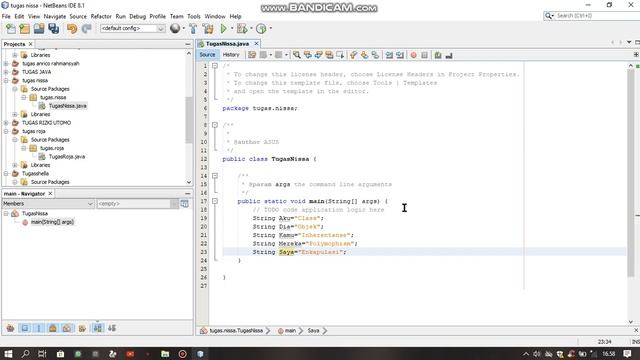Toggle Show Fields filter in Navigator
Image resolution: width=640 pixels, height=360 pixels.
tap(25, 328)
